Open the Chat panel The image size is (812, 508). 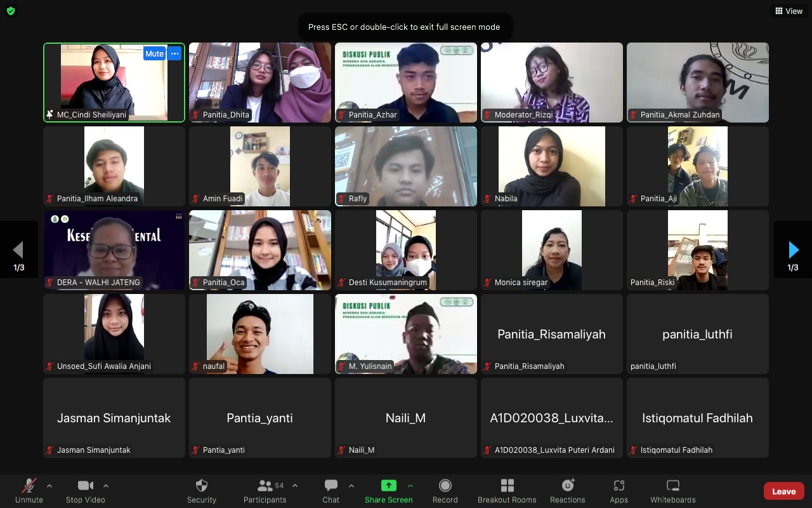pyautogui.click(x=331, y=486)
